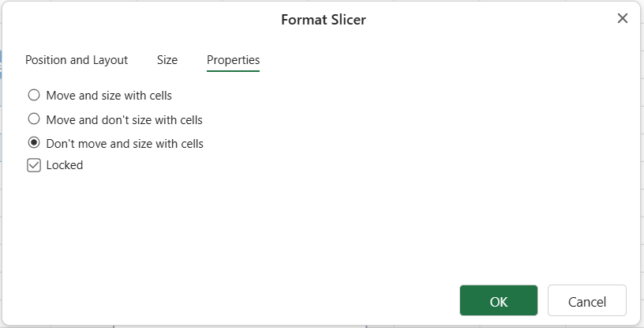Viewport: 644px width, 328px height.
Task: Select 'Move and size with cells' radio button
Action: click(x=34, y=95)
